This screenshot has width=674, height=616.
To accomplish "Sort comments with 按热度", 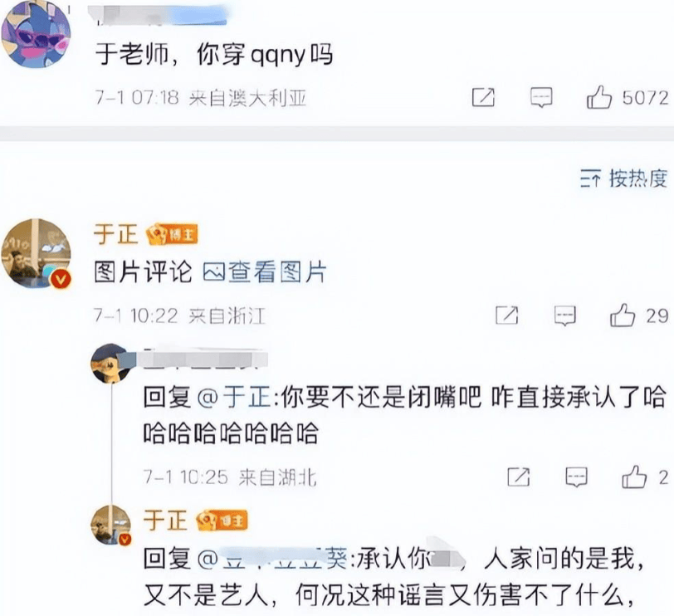I will click(x=623, y=178).
